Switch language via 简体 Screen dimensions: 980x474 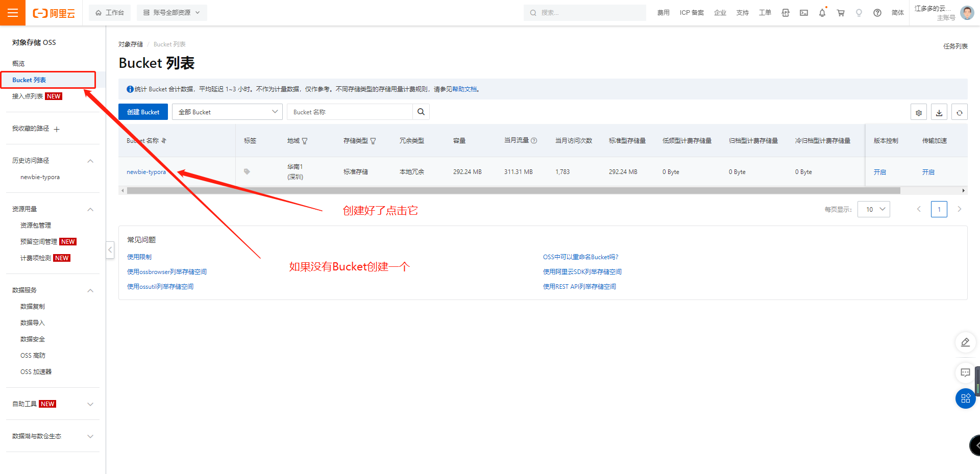[898, 13]
